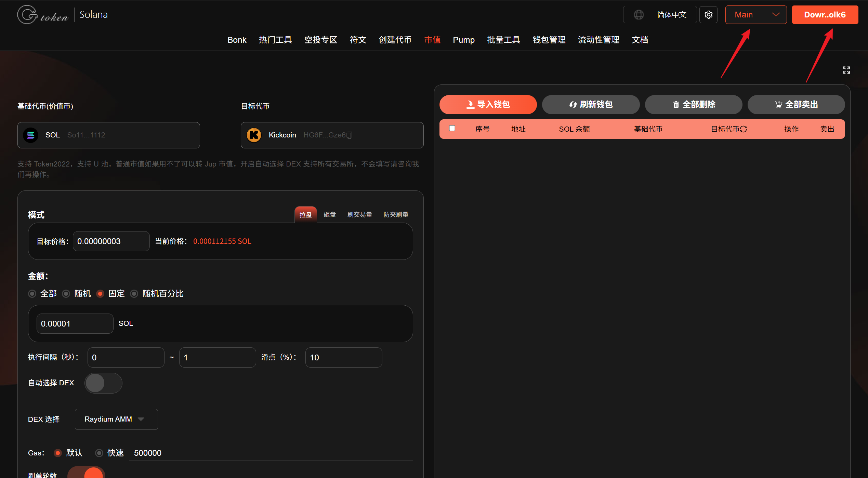
Task: Click the refresh icon beside 目标代币 column
Action: [x=744, y=129]
